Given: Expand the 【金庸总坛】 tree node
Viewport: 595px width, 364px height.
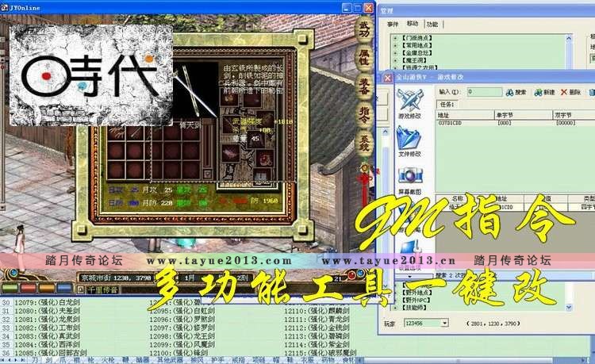Looking at the screenshot, I should click(x=394, y=52).
